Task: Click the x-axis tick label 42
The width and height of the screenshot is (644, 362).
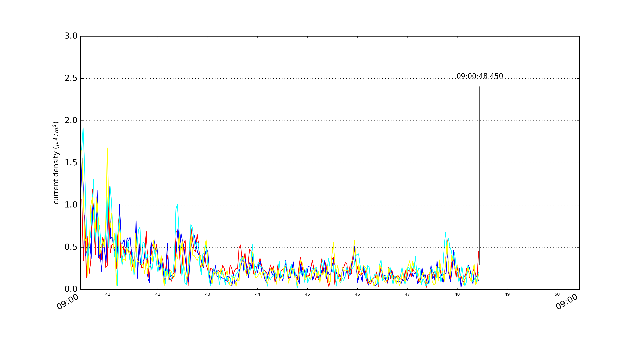Action: (x=158, y=294)
